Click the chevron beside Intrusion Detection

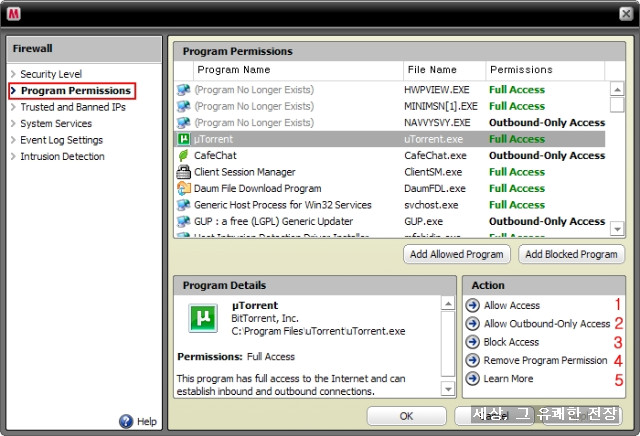pyautogui.click(x=13, y=156)
